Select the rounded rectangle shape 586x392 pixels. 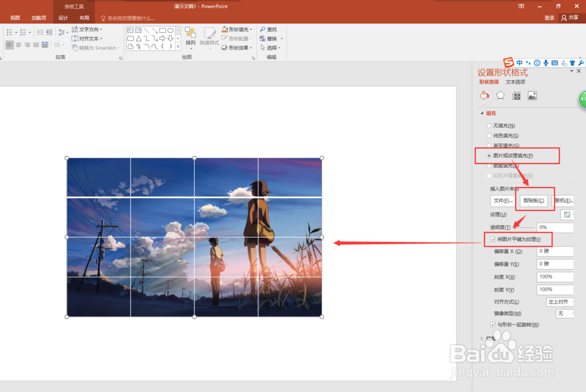pos(131,39)
